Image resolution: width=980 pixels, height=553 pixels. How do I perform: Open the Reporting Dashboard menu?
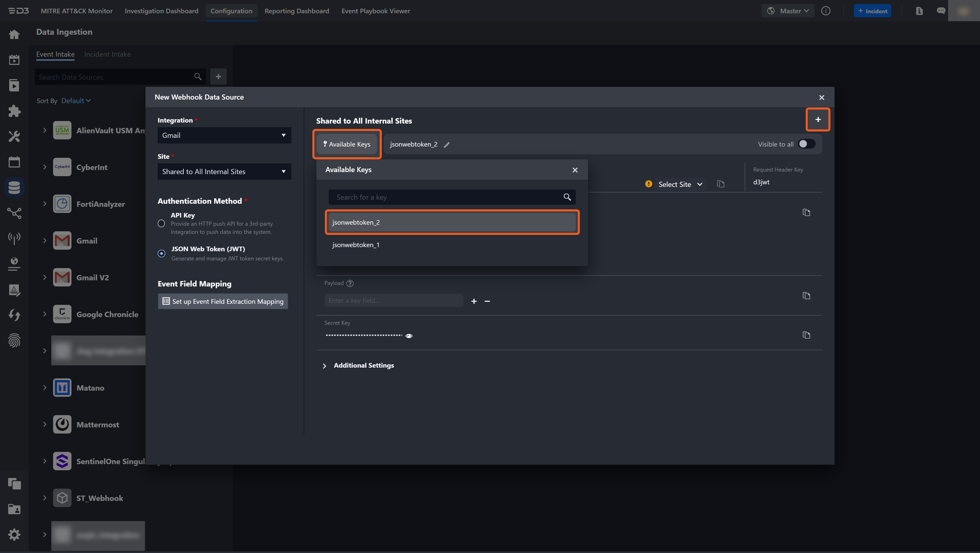click(297, 11)
